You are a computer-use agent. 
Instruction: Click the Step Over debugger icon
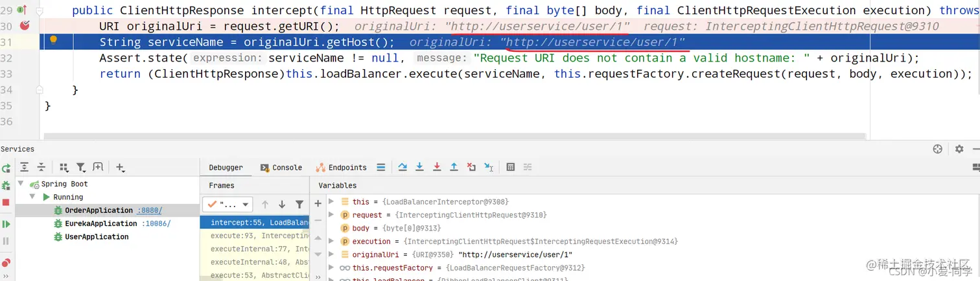pos(402,167)
